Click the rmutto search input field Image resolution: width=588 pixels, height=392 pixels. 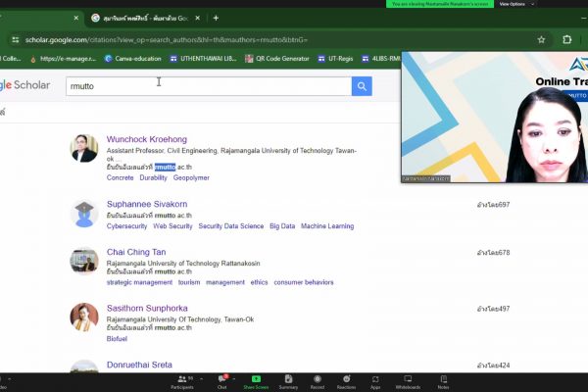[209, 86]
